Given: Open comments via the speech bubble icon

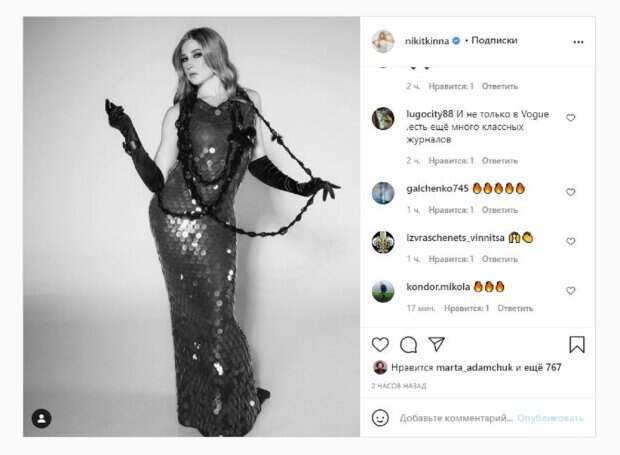Looking at the screenshot, I should (x=408, y=345).
